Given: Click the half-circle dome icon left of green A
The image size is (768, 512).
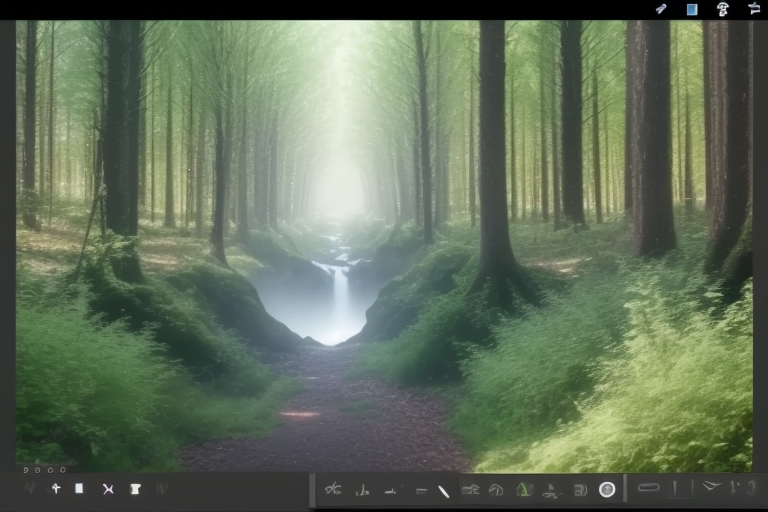Looking at the screenshot, I should tap(496, 490).
